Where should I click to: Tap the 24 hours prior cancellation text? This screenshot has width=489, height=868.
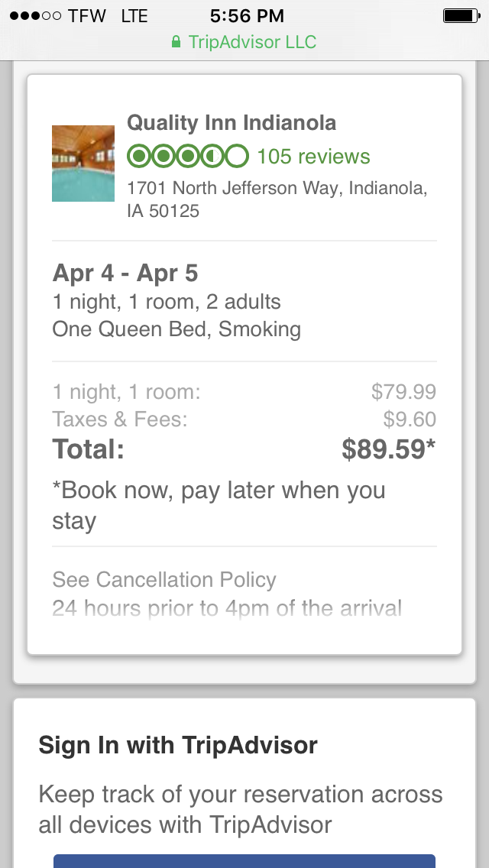pos(226,609)
